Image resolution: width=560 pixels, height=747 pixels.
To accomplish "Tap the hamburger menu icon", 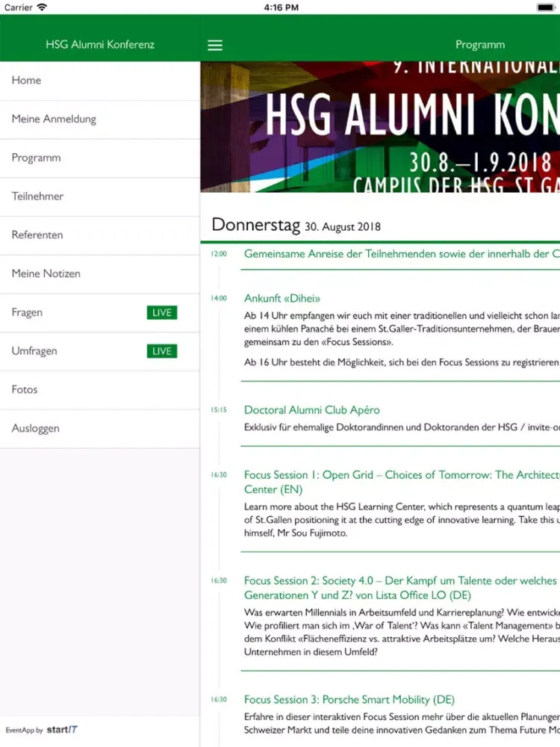I will 215,46.
